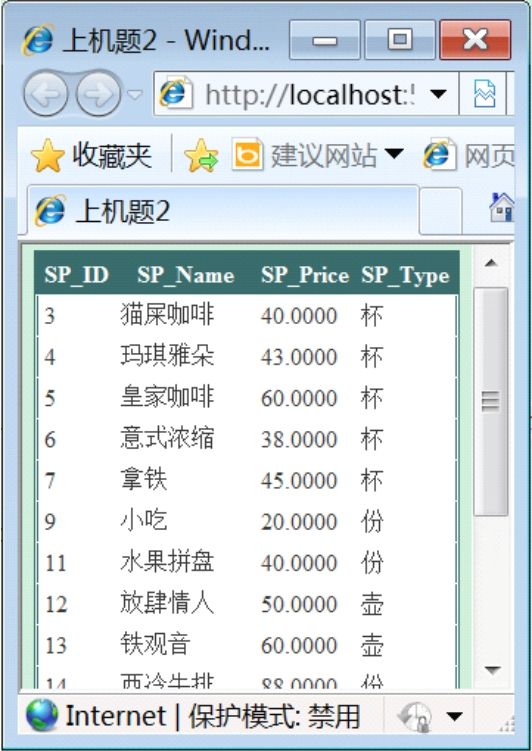The height and width of the screenshot is (751, 532).
Task: Select the cell 意式浓缩
Action: coord(167,439)
